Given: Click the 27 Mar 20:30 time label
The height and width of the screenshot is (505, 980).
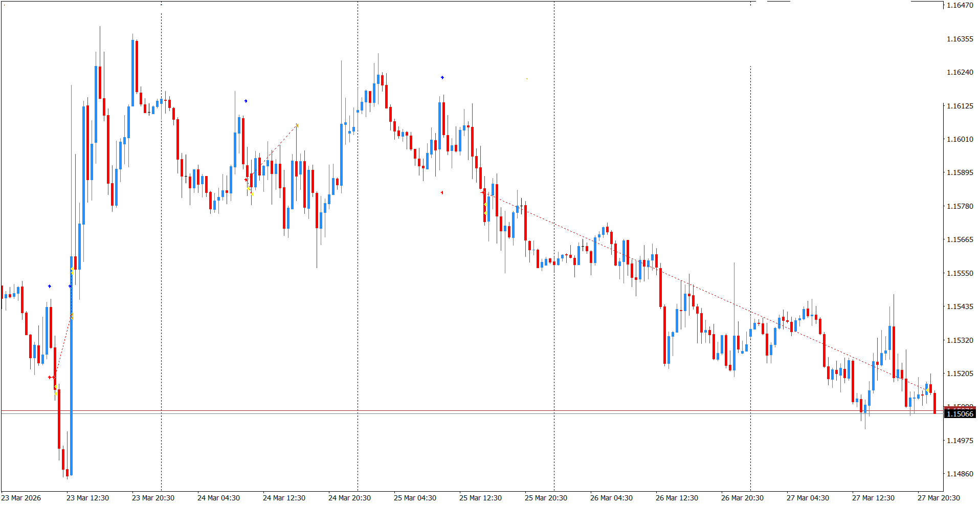Looking at the screenshot, I should 939,498.
